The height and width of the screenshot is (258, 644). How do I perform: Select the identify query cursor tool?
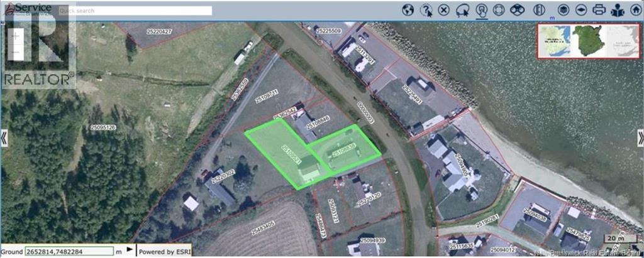pos(426,10)
